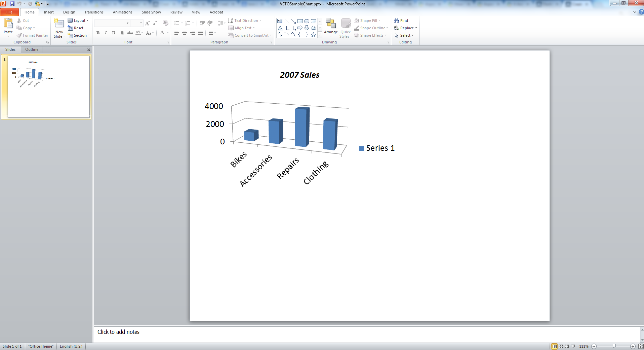Screen dimensions: 644x350
Task: Click the 111% zoom level
Action: 584,346
